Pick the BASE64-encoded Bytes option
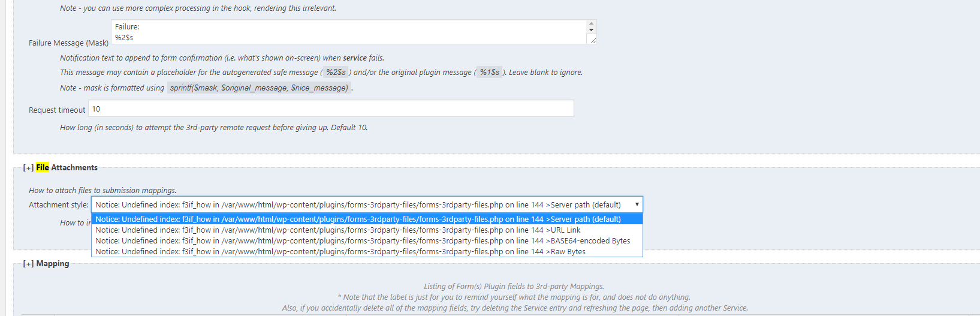This screenshot has height=316, width=980. tap(367, 240)
